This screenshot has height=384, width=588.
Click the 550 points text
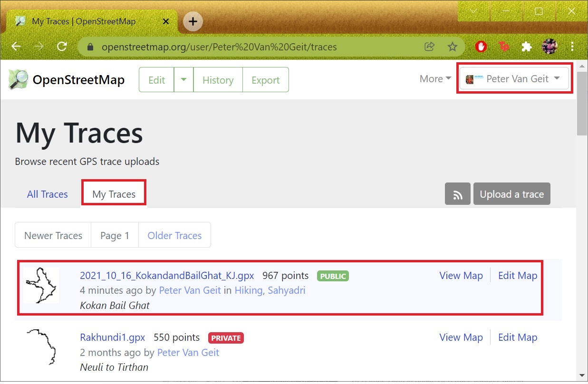[177, 337]
